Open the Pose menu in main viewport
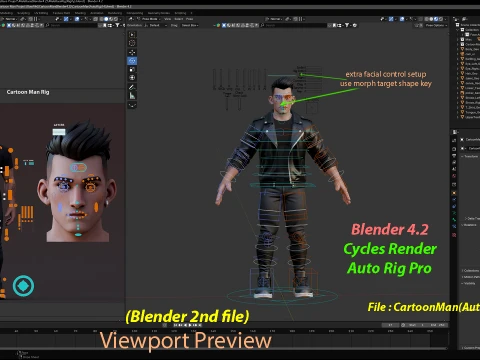480x360 pixels. [x=190, y=19]
